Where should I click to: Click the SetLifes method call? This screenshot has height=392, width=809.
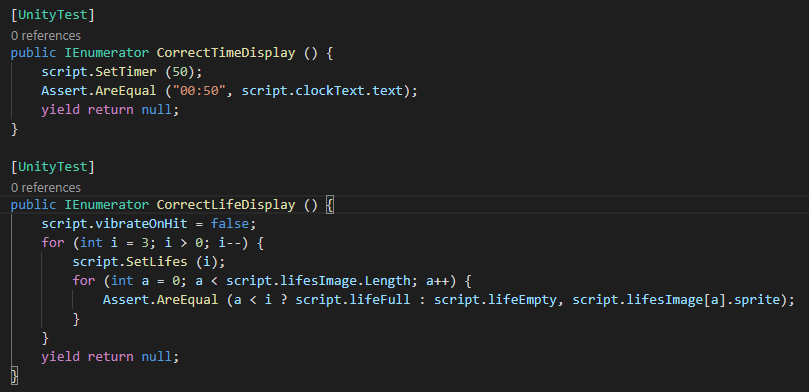click(x=157, y=262)
